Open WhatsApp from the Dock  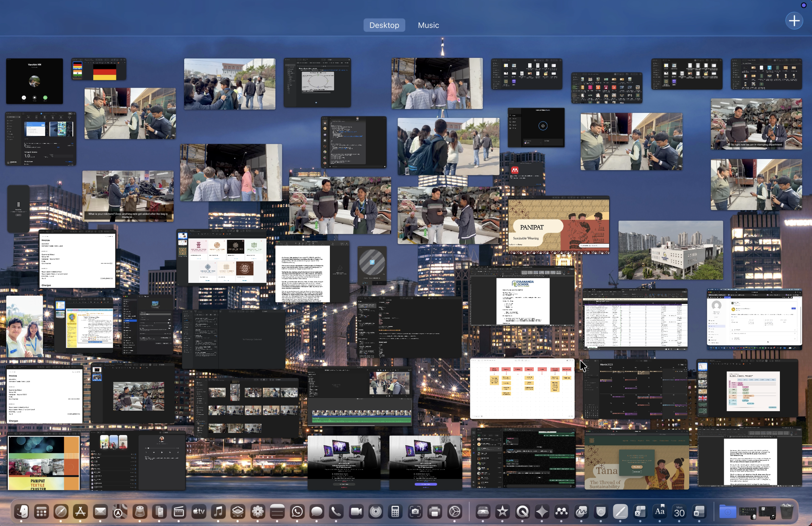(297, 513)
